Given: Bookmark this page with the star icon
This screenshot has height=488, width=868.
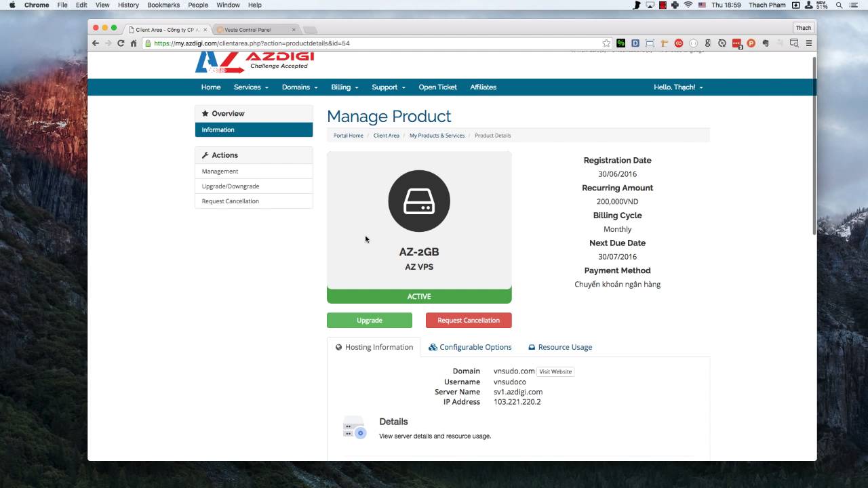Looking at the screenshot, I should point(606,43).
